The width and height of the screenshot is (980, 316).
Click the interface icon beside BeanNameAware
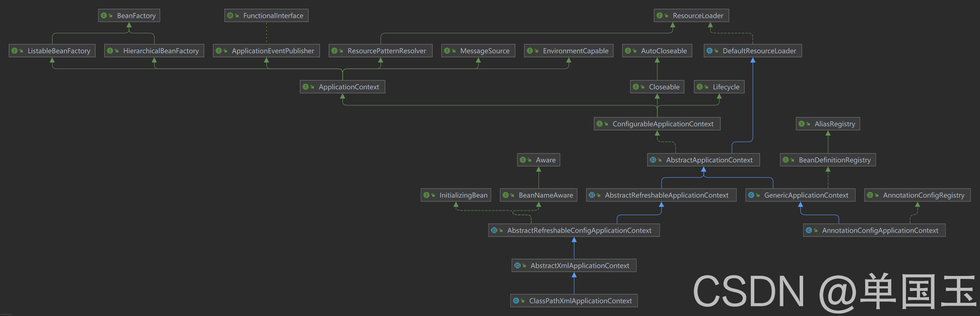coord(505,195)
